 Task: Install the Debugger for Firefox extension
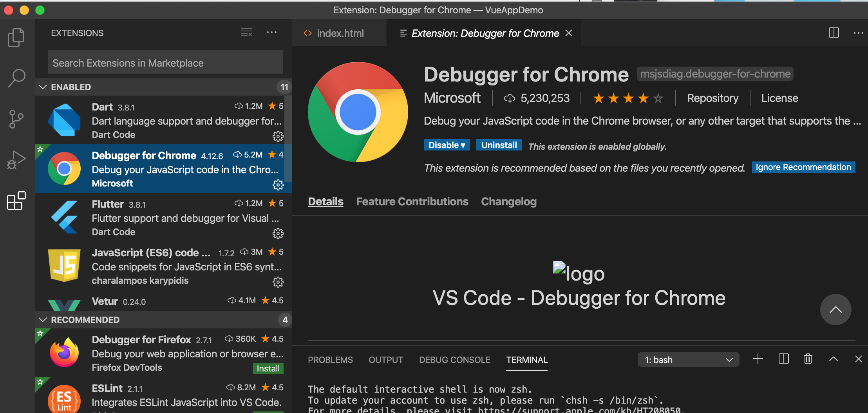tap(268, 368)
